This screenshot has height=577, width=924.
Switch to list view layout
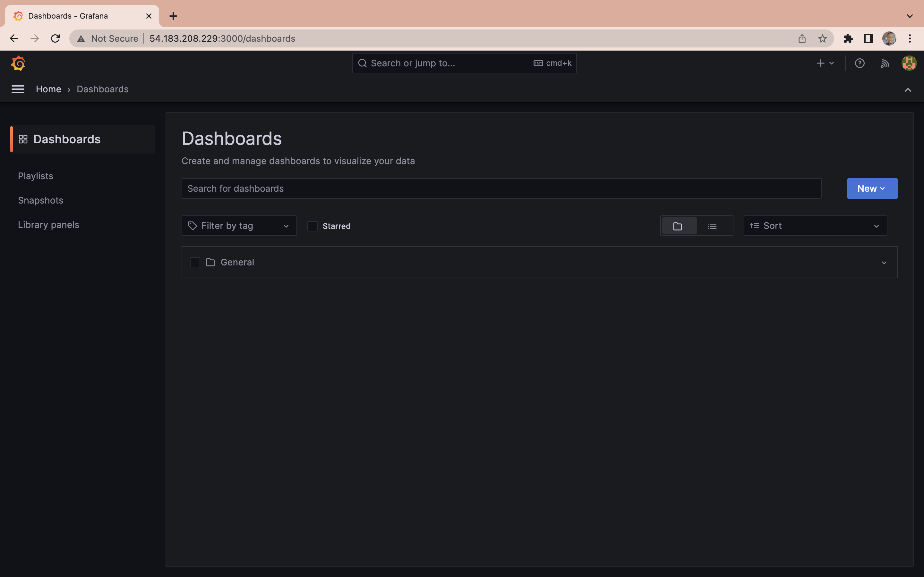[712, 226]
